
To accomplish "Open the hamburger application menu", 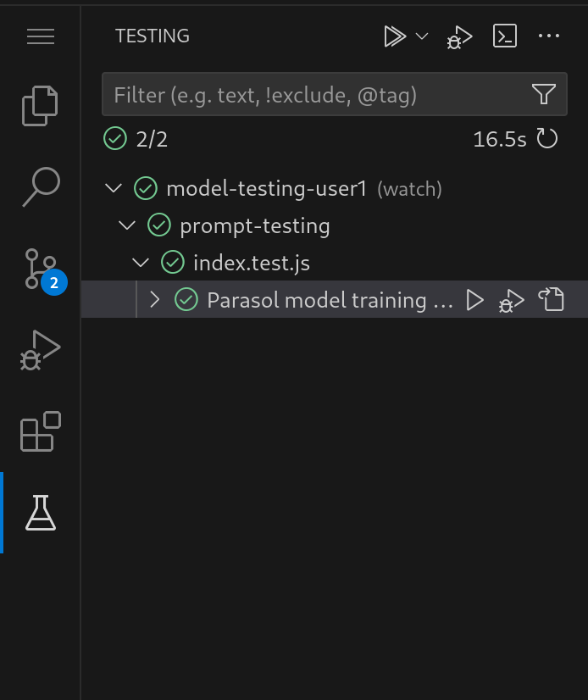I will pos(40,36).
